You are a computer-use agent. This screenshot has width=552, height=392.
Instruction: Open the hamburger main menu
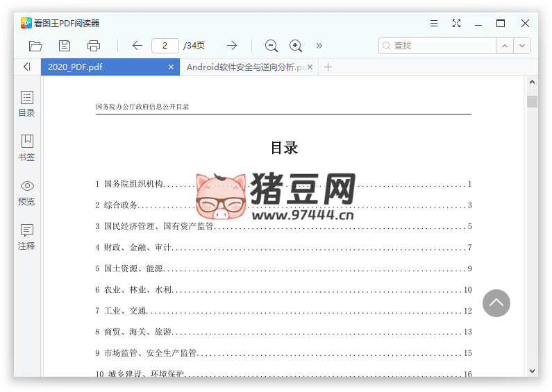(434, 23)
